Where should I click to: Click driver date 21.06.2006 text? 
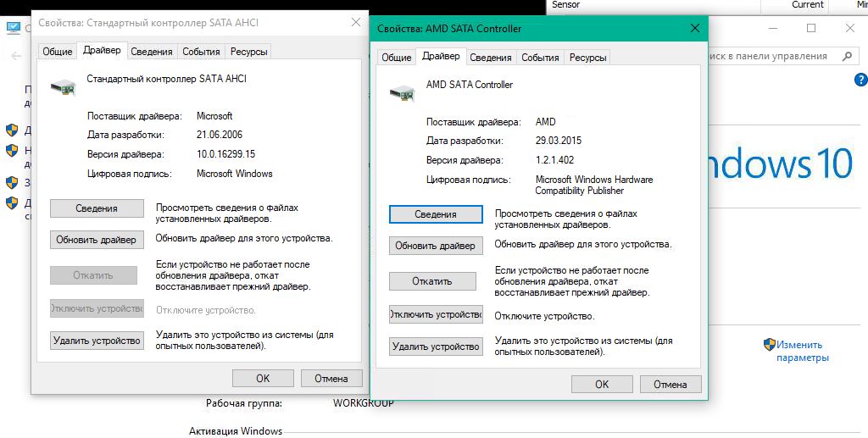coord(220,135)
